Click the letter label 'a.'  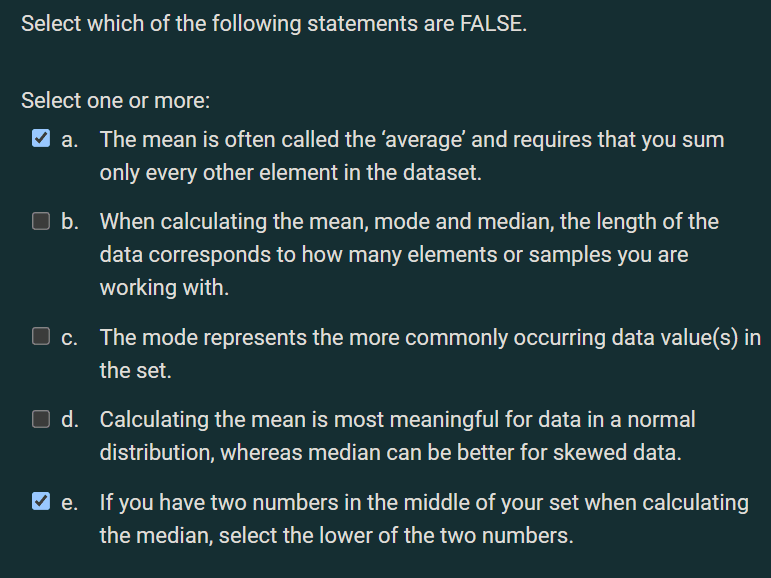point(70,140)
